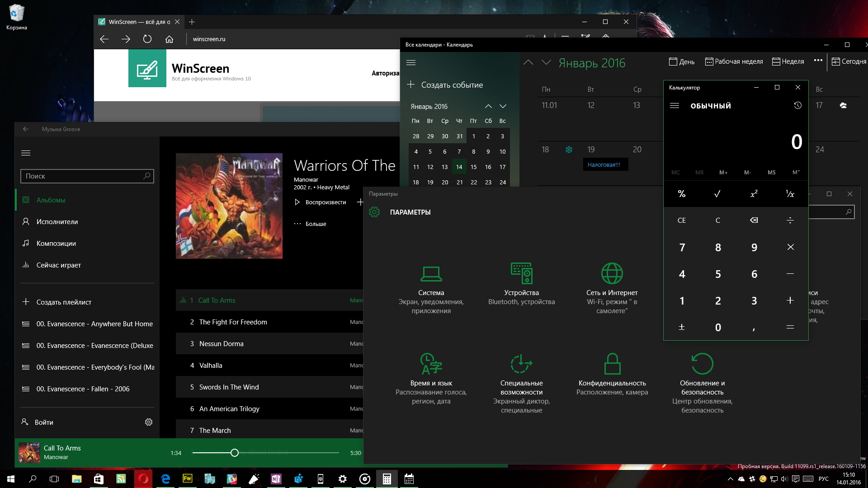Open Исполнители in Groove sidebar

pos(88,221)
